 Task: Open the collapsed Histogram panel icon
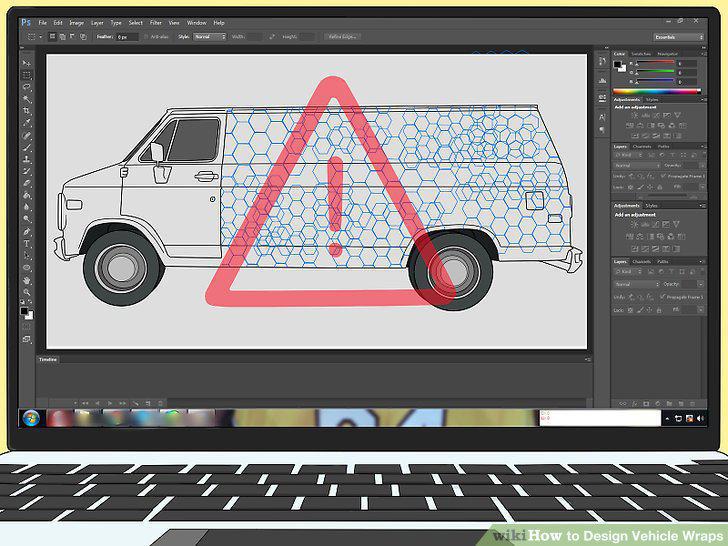point(602,80)
